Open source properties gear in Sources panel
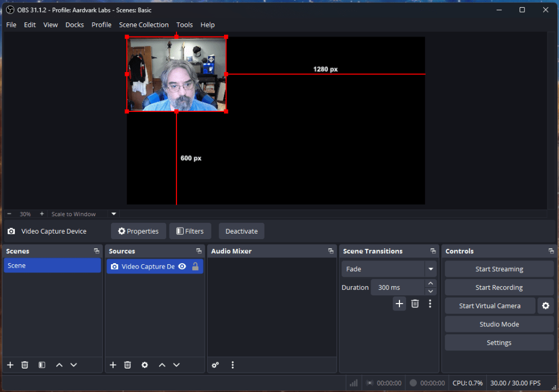 tap(145, 365)
